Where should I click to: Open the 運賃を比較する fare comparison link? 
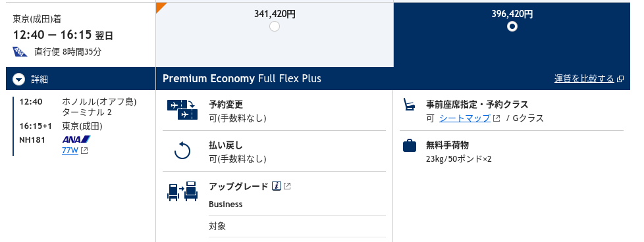click(x=584, y=79)
